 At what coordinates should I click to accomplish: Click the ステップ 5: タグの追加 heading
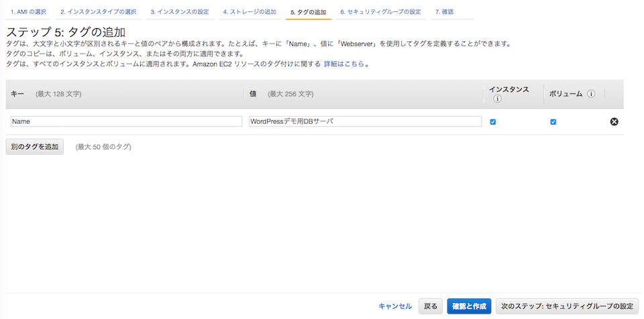(x=66, y=32)
